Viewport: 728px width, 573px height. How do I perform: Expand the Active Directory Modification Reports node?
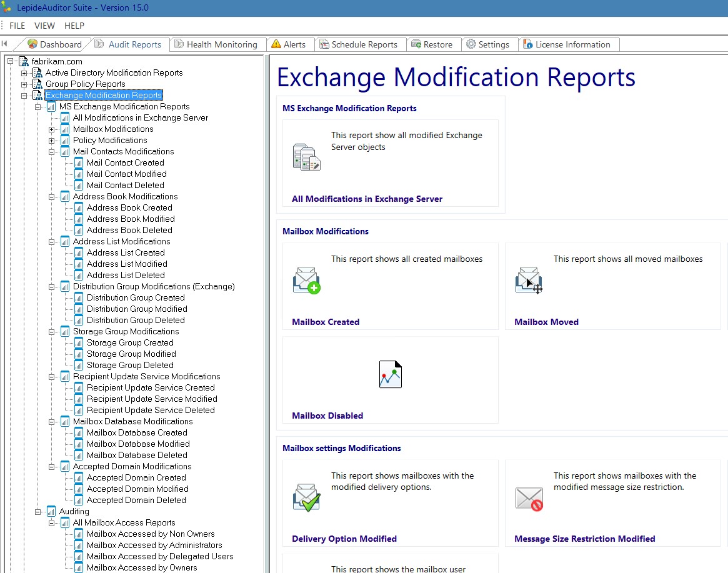point(24,73)
